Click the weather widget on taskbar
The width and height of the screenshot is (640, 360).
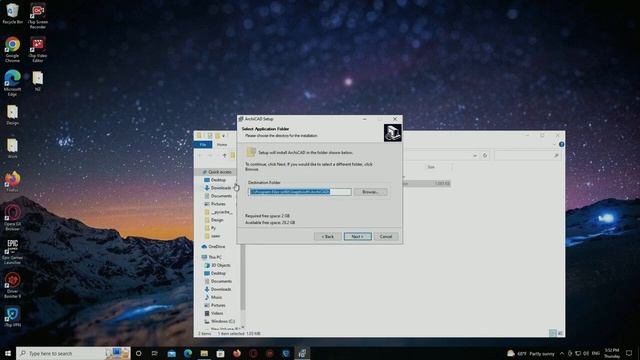click(531, 353)
